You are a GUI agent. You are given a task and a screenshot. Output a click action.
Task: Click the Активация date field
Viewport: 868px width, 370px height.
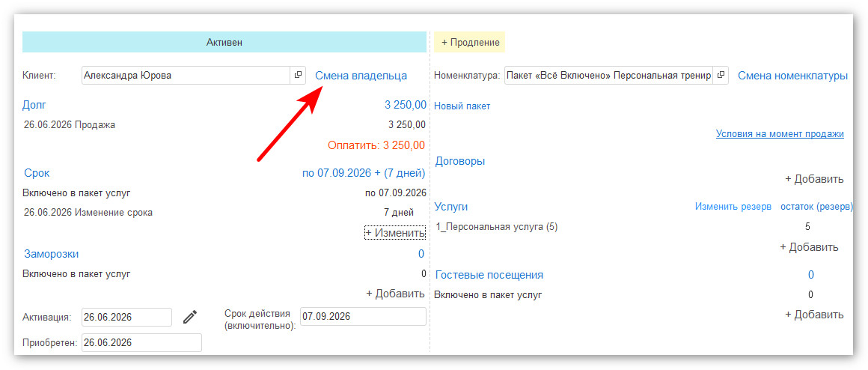point(126,318)
